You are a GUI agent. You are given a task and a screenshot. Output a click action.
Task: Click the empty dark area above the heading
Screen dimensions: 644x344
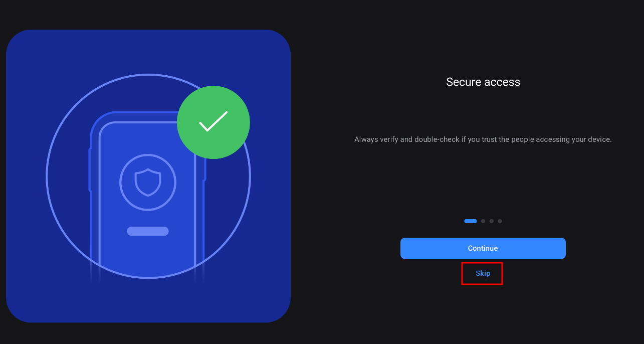click(x=483, y=35)
